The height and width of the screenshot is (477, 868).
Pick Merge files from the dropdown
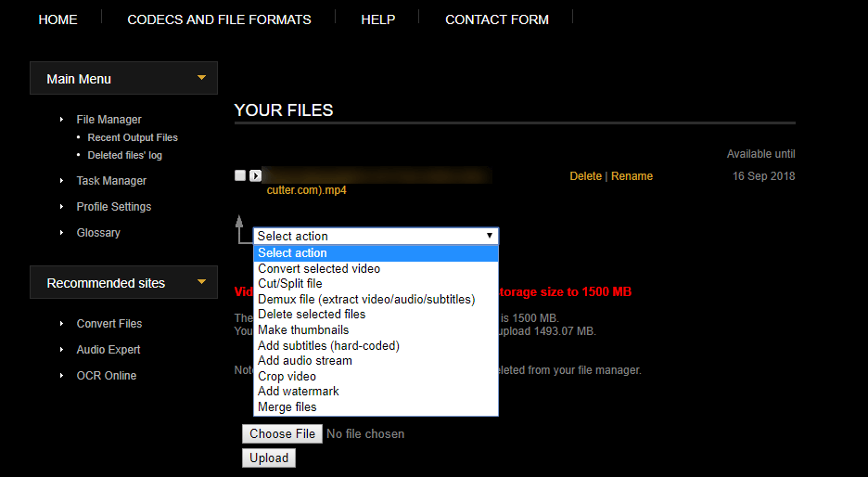[287, 406]
